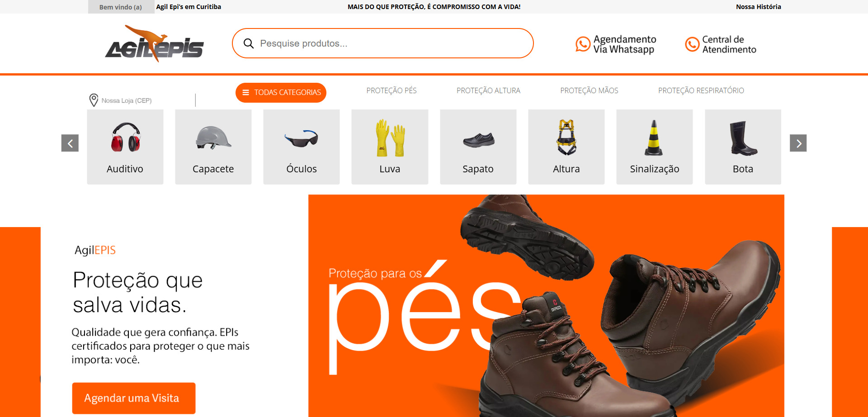Expand the Todas Categorias menu

coord(281,92)
